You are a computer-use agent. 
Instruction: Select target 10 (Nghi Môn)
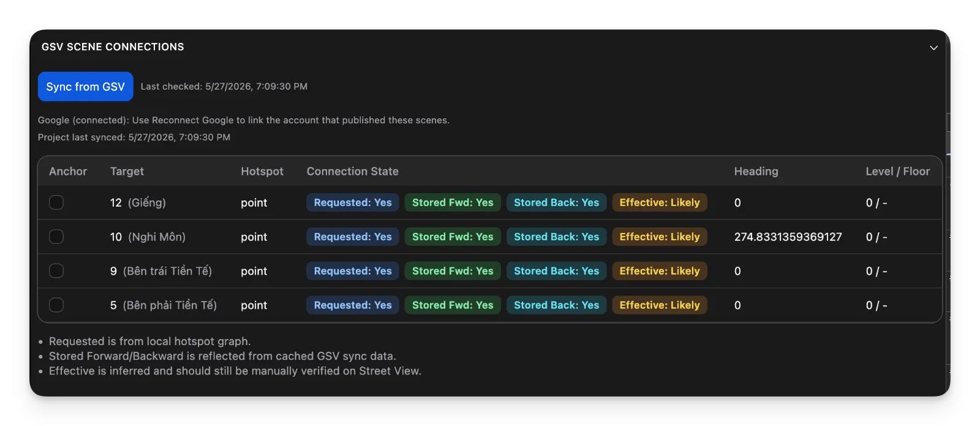148,237
